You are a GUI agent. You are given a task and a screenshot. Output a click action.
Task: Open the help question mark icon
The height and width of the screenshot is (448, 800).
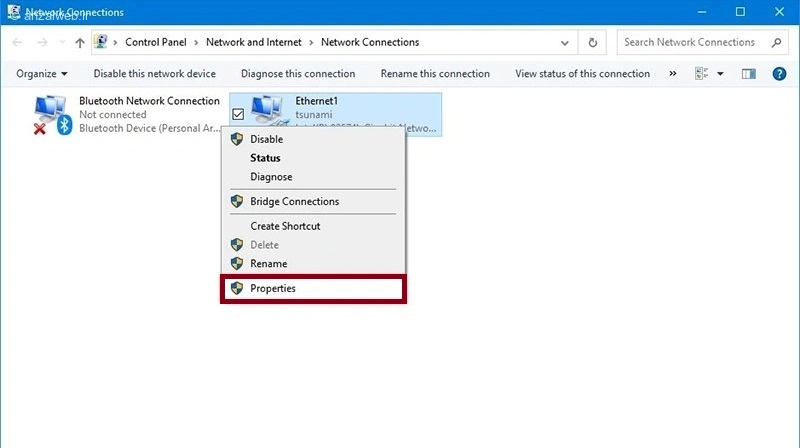779,74
